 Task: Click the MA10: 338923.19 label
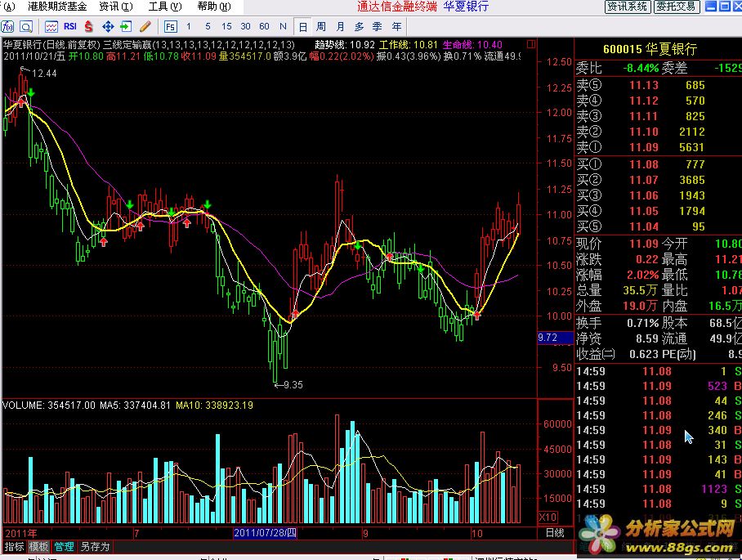(214, 405)
